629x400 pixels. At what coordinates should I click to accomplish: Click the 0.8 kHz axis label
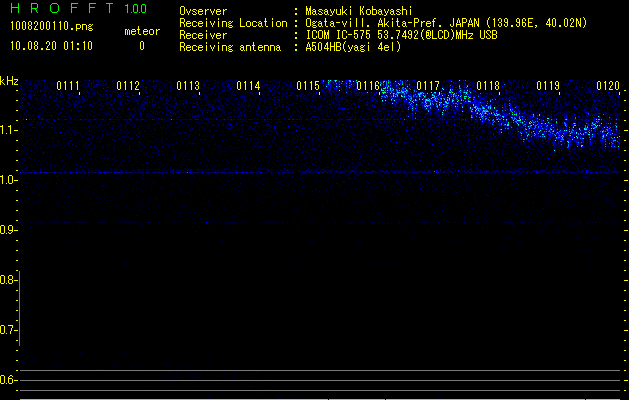tap(7, 280)
